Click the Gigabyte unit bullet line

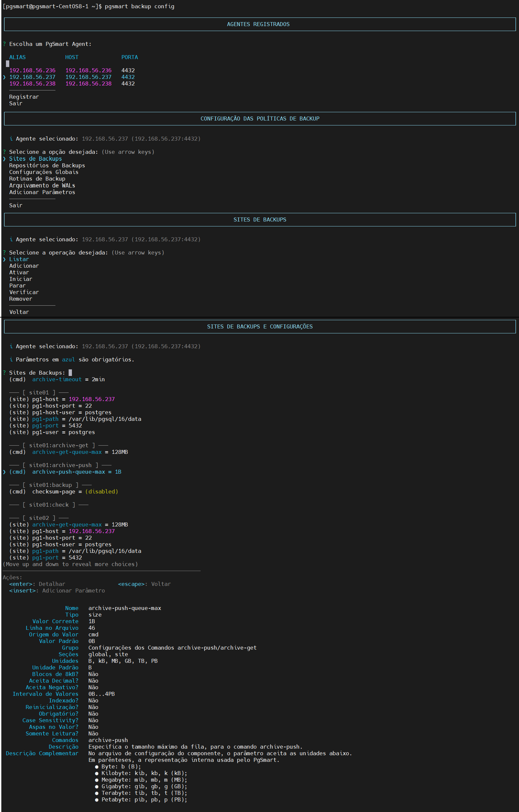point(141,786)
